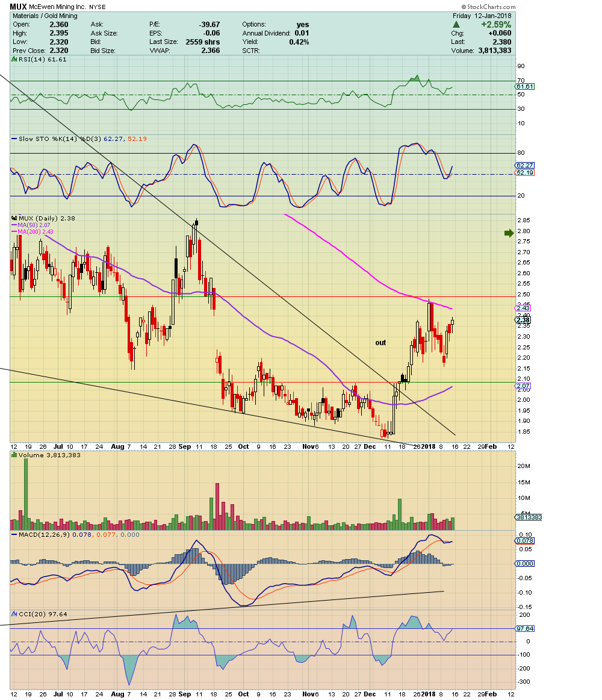Screen dimensions: 602x700
Task: Click the P/E value -39.67
Action: point(209,25)
